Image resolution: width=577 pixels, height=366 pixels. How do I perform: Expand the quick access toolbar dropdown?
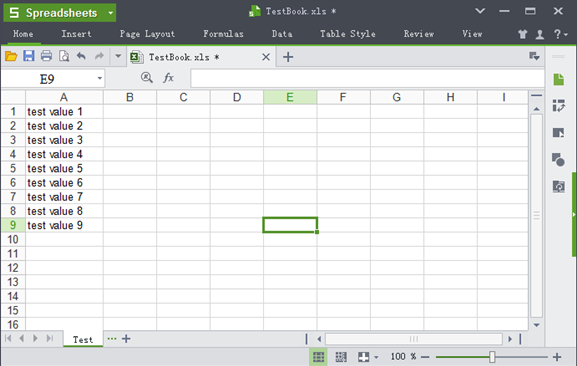coord(118,56)
